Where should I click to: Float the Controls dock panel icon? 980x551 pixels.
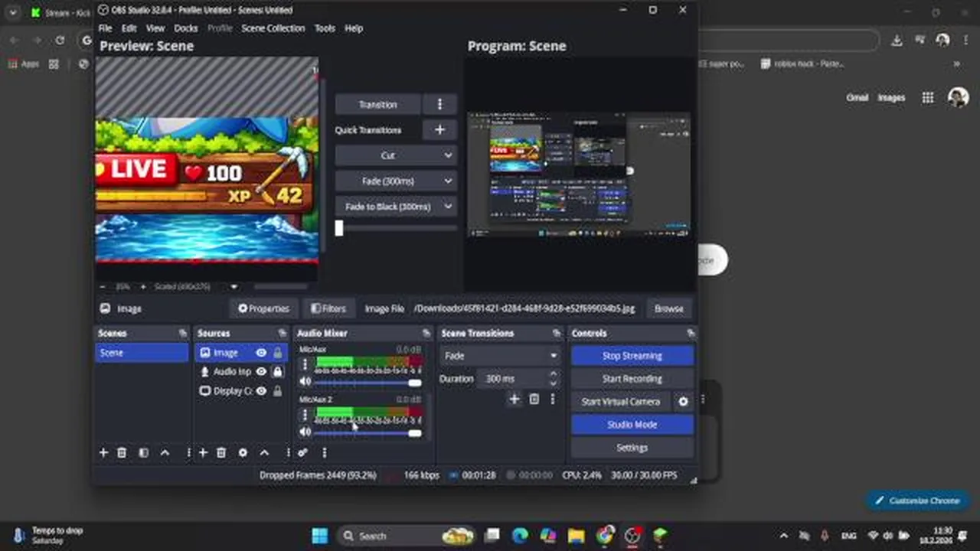(691, 334)
